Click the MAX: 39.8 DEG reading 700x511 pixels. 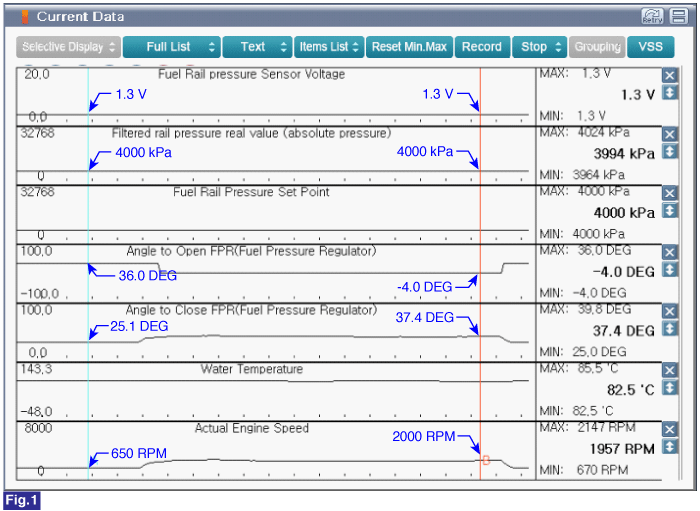[x=585, y=309]
